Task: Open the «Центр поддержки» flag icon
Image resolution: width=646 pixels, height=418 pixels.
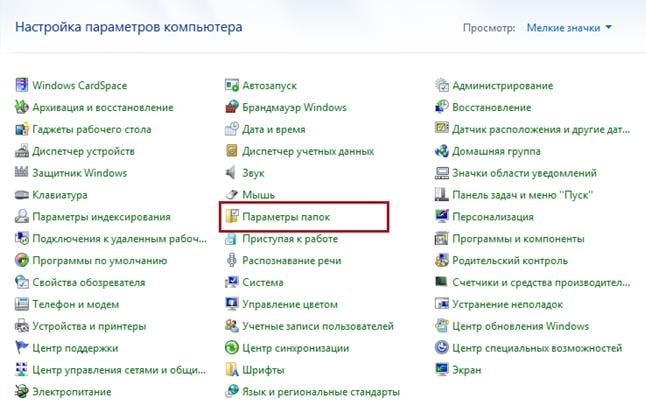Action: 21,348
